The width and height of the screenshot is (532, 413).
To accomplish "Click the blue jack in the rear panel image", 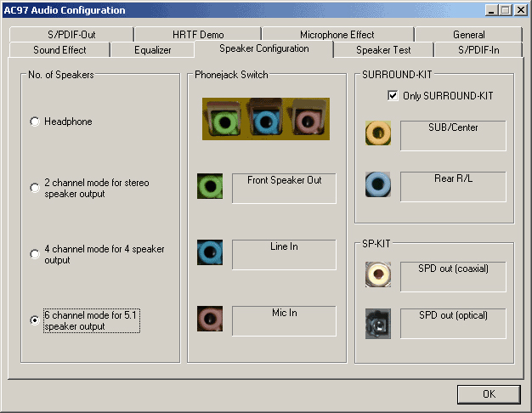I will (x=266, y=122).
